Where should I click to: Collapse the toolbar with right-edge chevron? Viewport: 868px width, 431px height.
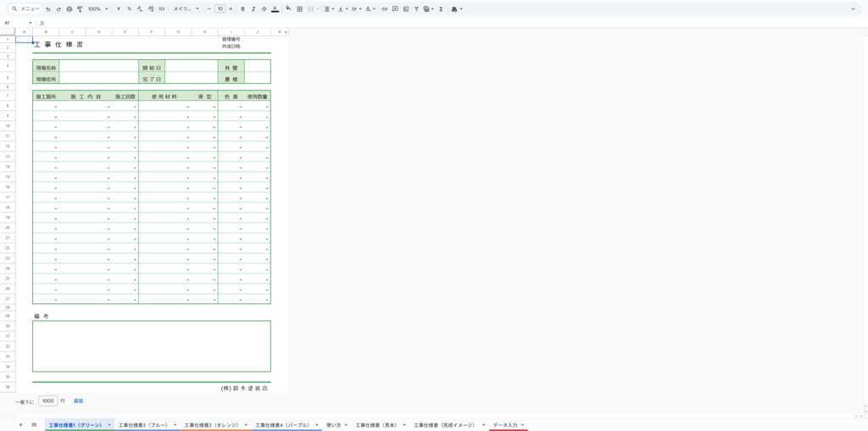[853, 8]
